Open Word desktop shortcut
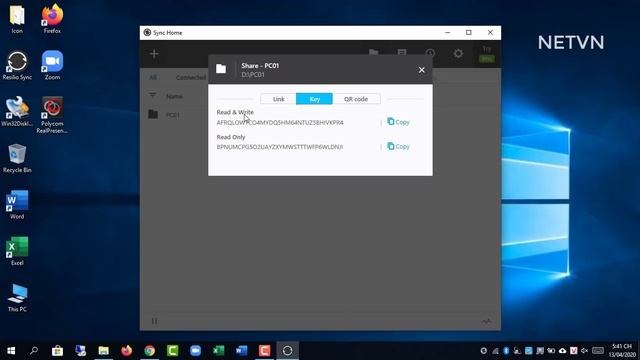The height and width of the screenshot is (360, 640). pyautogui.click(x=17, y=204)
